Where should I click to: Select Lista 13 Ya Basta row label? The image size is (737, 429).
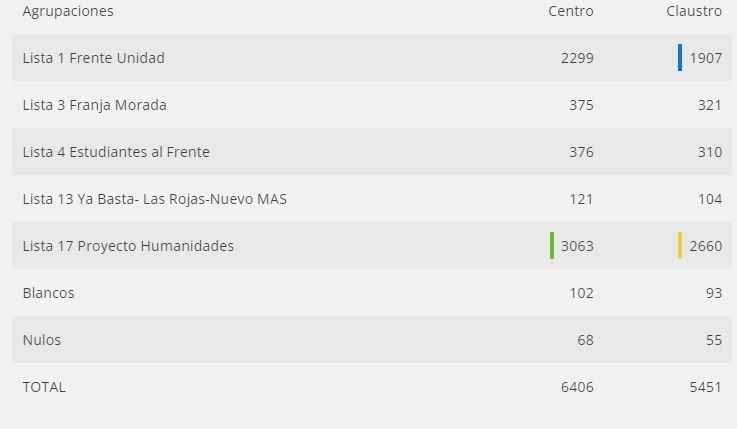tap(154, 199)
